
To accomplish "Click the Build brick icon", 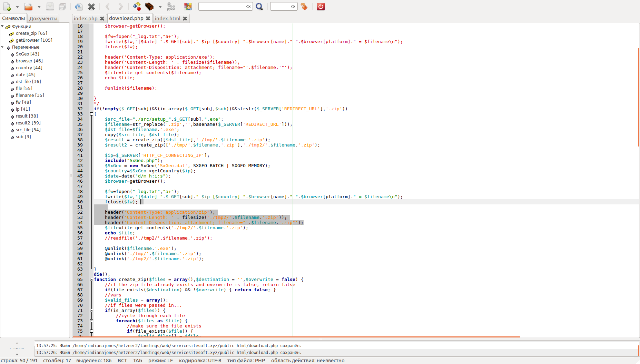I will pos(149,7).
